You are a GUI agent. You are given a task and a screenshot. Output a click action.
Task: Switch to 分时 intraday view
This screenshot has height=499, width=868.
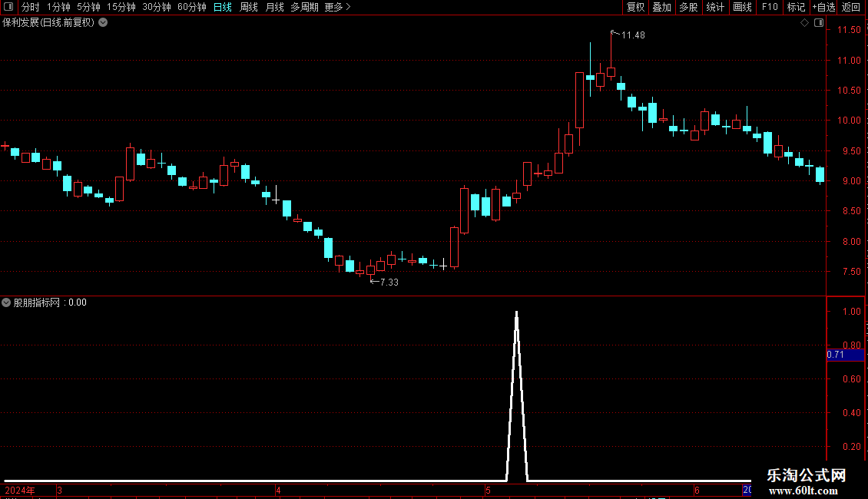tap(31, 7)
